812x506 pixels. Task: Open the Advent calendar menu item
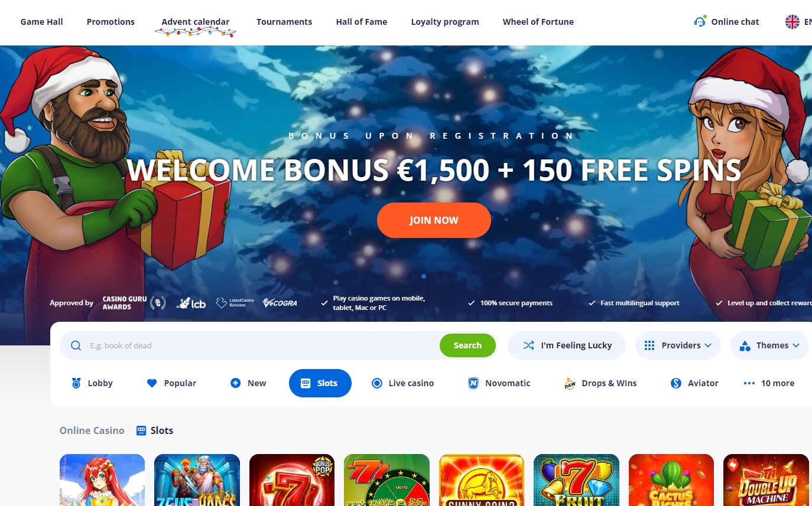(196, 22)
